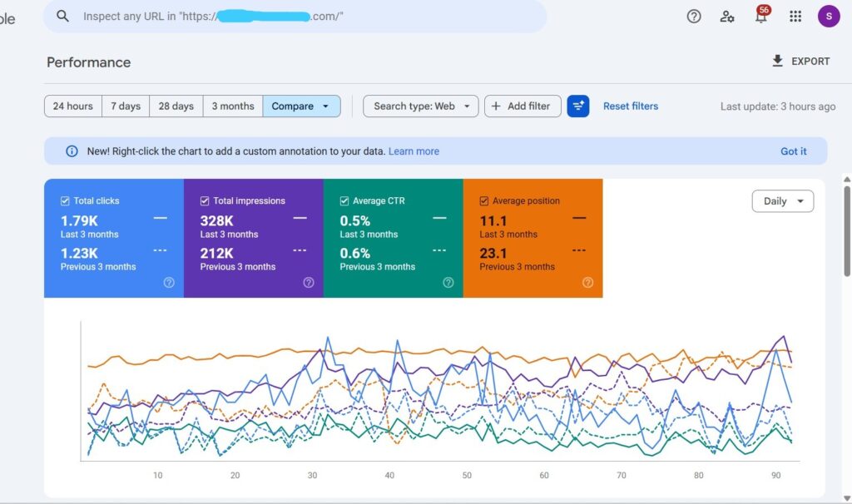Click the Export button
The image size is (852, 504).
(x=800, y=62)
